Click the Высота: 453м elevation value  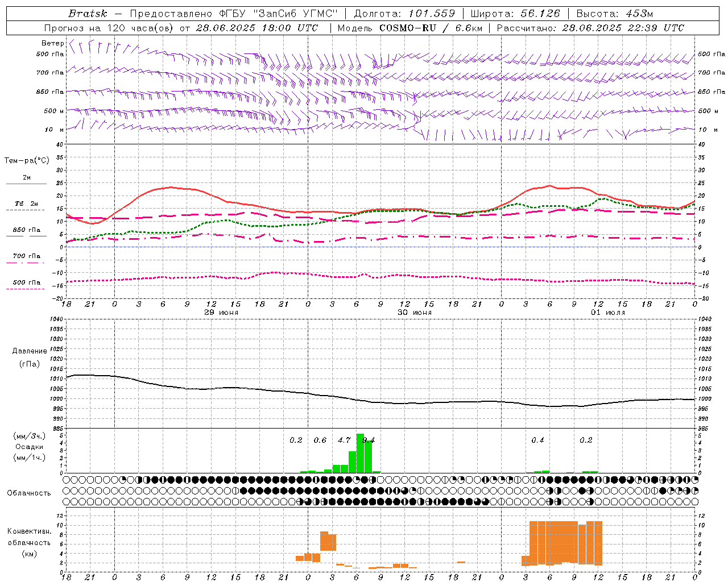click(x=614, y=14)
